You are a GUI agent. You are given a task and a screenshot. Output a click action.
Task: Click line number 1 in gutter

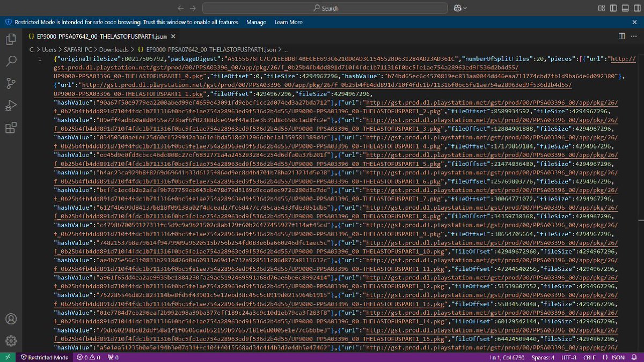(40, 58)
